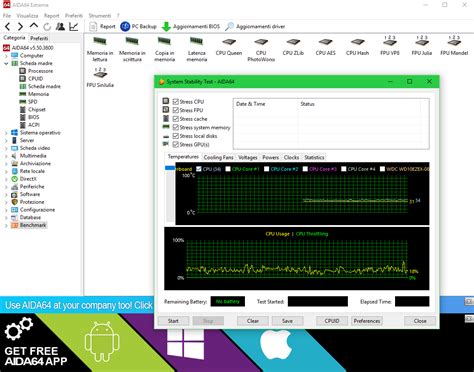
Task: Expand the Multimedia tree node
Action: pos(6,156)
